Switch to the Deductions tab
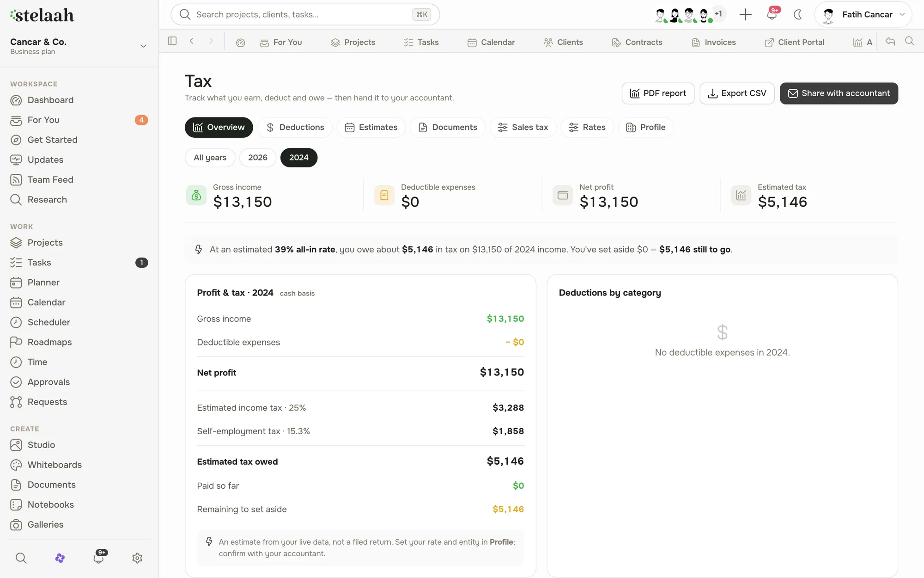Screen dimensions: 924x578 coord(295,127)
